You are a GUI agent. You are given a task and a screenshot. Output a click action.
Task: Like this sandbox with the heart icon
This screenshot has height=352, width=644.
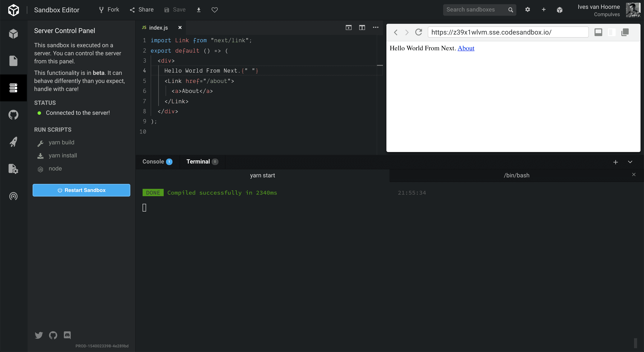214,10
